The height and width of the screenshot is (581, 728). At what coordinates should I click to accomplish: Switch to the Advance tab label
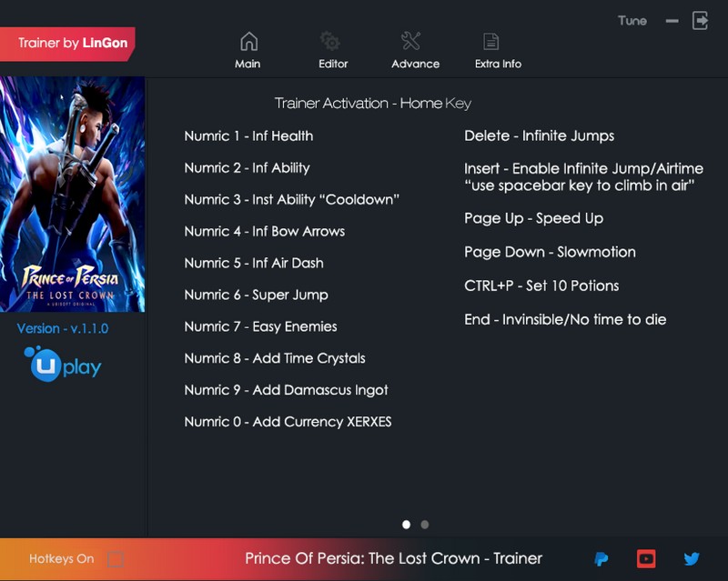tap(416, 64)
